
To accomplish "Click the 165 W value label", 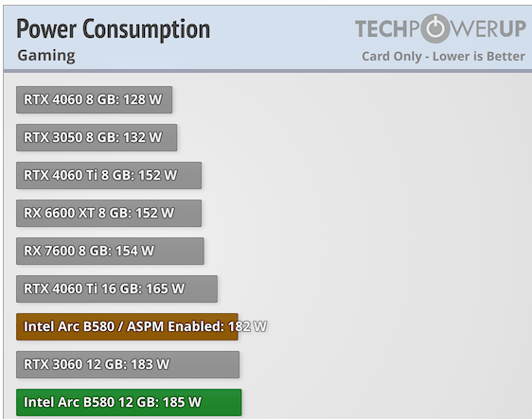I will (166, 288).
